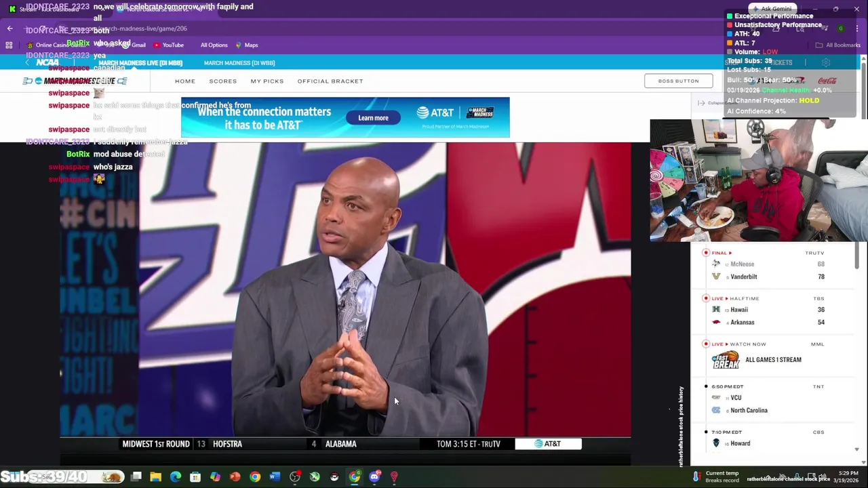Open Task View from taskbar
868x488 pixels.
click(x=136, y=477)
